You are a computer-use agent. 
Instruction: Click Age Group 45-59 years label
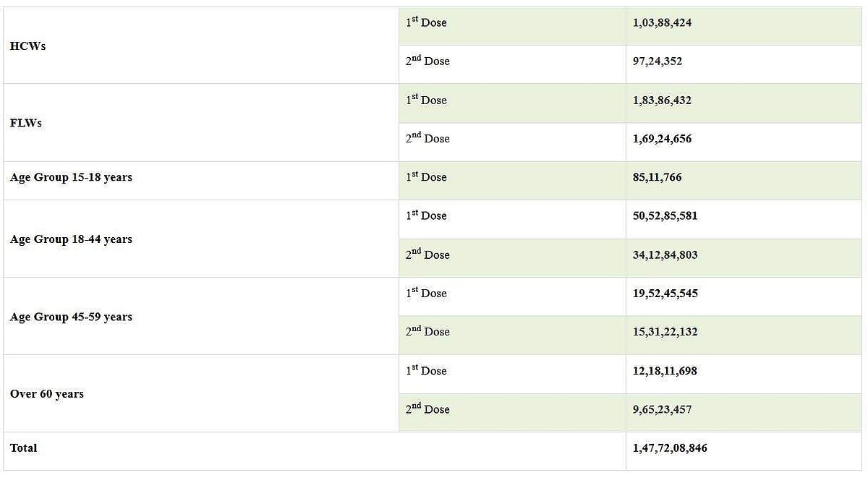pos(71,317)
